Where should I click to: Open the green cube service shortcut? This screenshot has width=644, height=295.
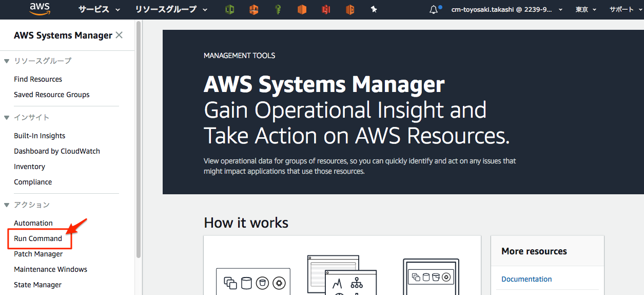coord(229,9)
